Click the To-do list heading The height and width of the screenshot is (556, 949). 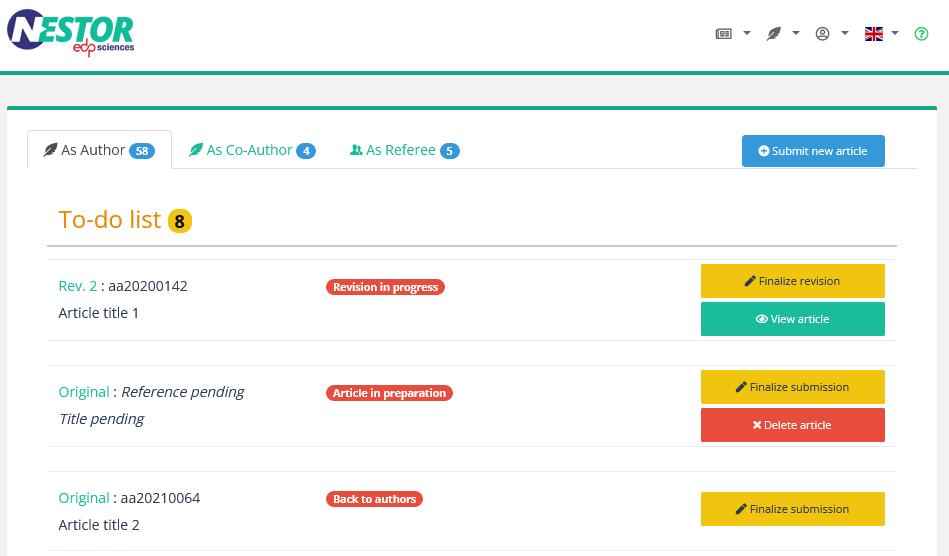(110, 220)
